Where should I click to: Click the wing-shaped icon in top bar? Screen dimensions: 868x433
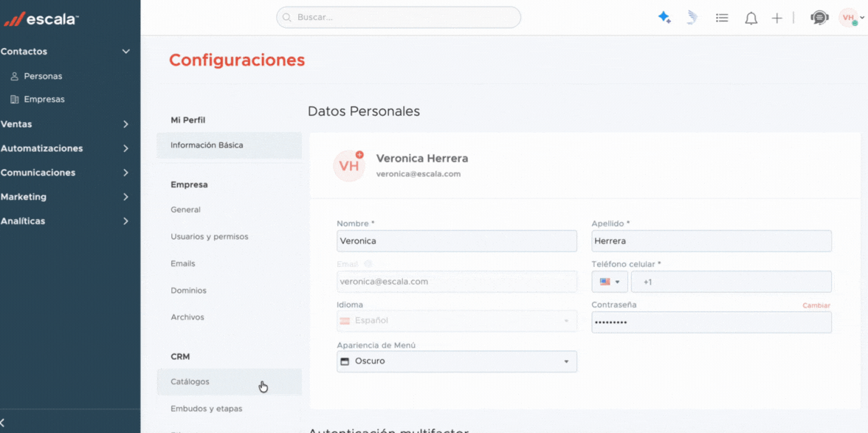(x=692, y=18)
